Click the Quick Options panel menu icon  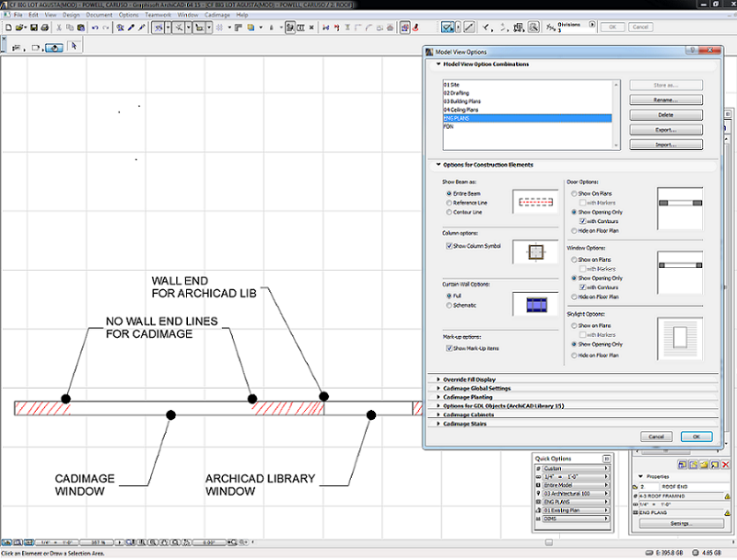coord(607,459)
